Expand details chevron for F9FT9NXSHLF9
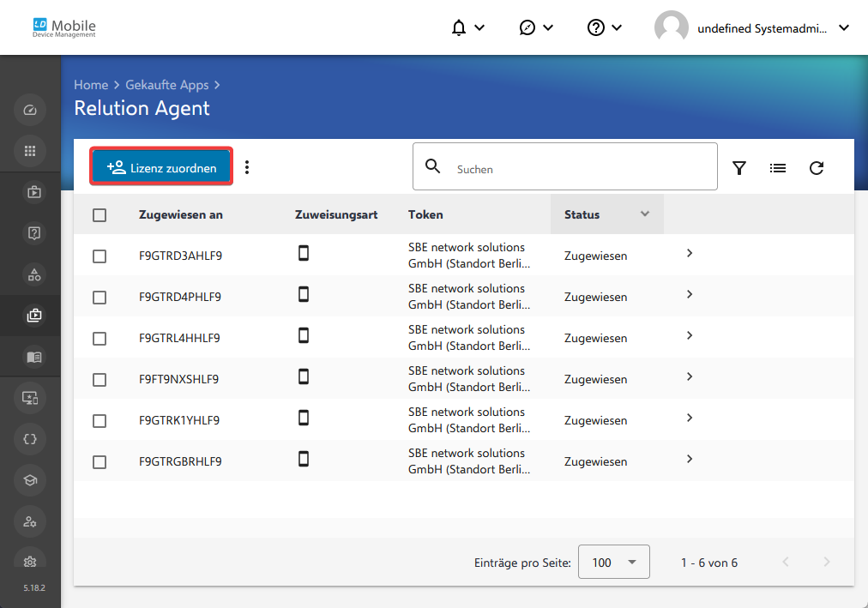Viewport: 868px width, 608px height. click(x=690, y=376)
